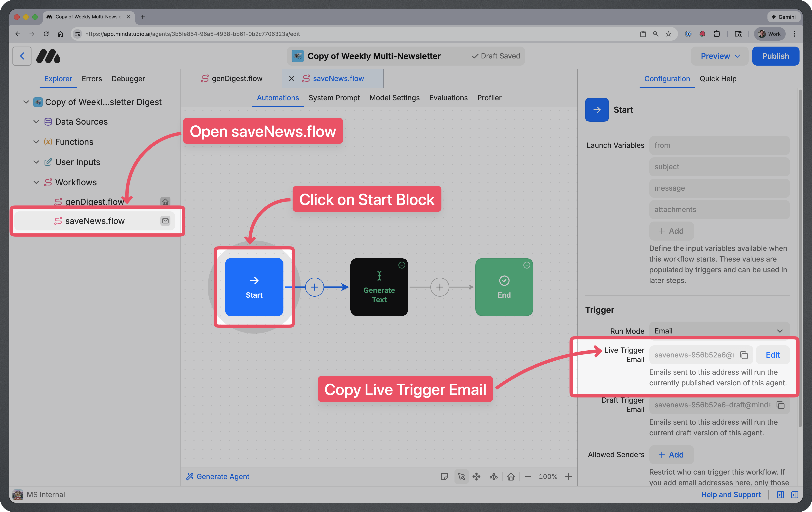Toggle the left sidebar collapse icon near Help
Screen dimensions: 812x512
coord(781,495)
